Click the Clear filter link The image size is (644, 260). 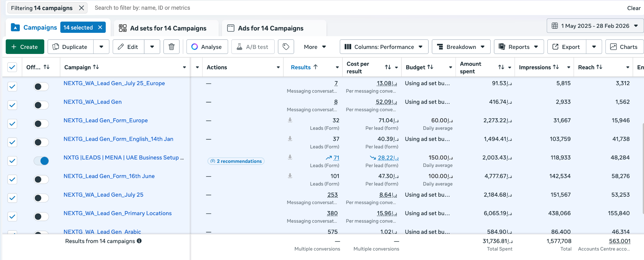pos(634,8)
